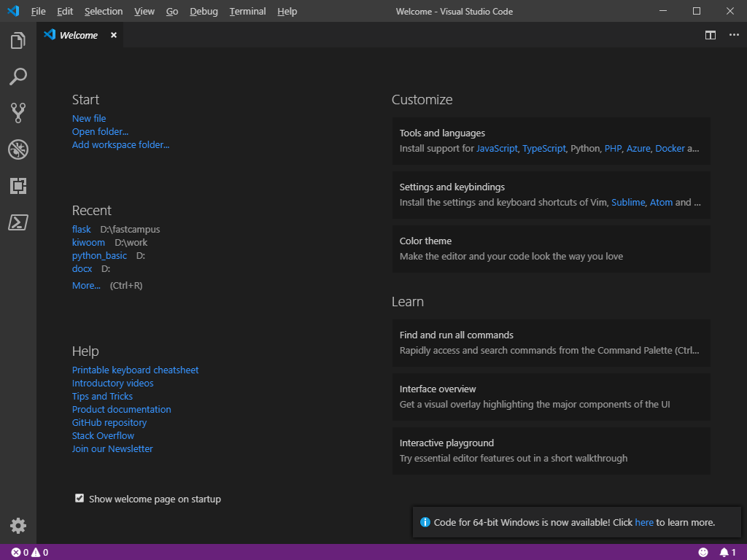Image resolution: width=747 pixels, height=560 pixels.
Task: Click the New file link
Action: point(89,119)
